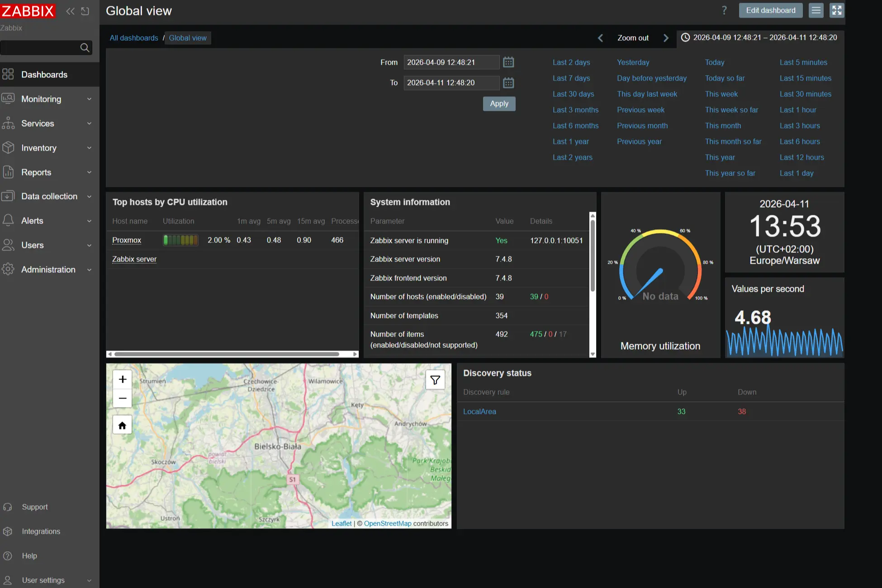Open calendar picker for To date
The image size is (882, 588).
508,83
